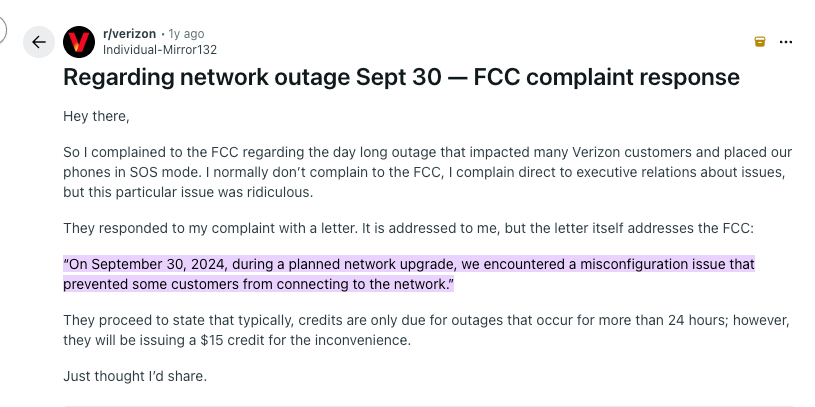Click the 'Hey there,' greeting line
Screen dimensions: 815x407
pyautogui.click(x=96, y=116)
